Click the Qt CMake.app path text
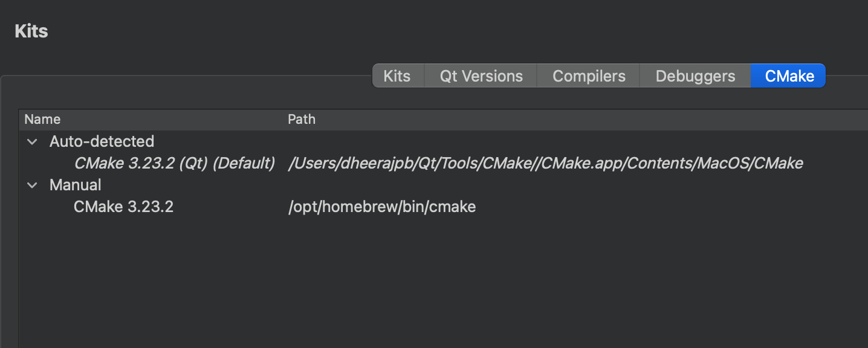The image size is (868, 348). pos(544,163)
